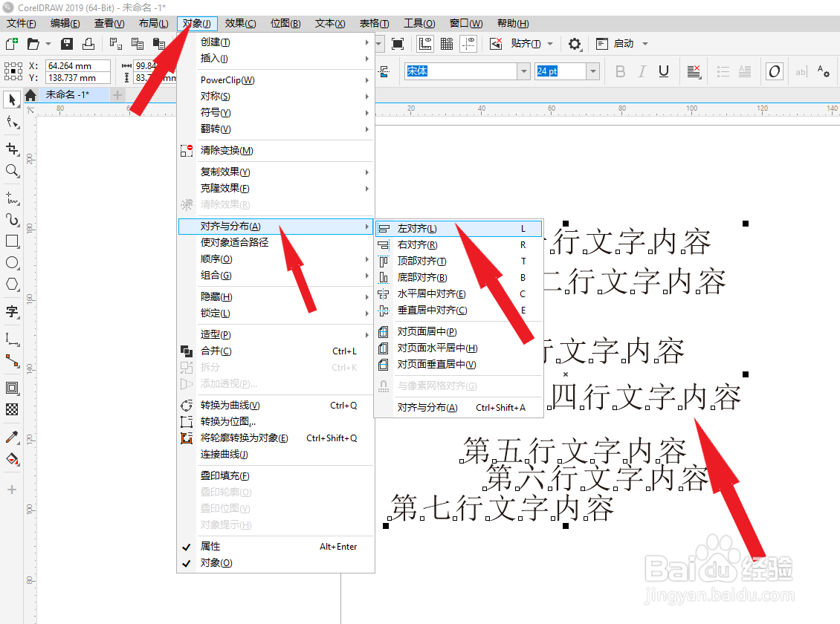840x624 pixels.
Task: Toggle the document grid display button
Action: click(x=445, y=44)
